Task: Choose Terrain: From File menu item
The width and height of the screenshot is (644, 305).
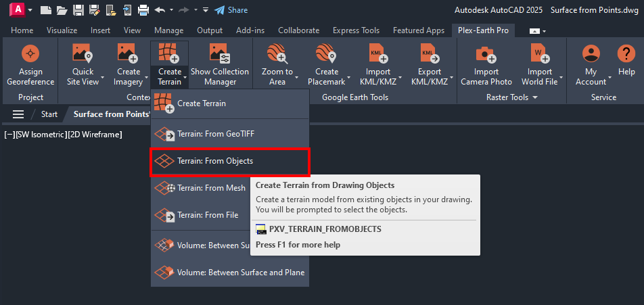Action: [x=200, y=215]
